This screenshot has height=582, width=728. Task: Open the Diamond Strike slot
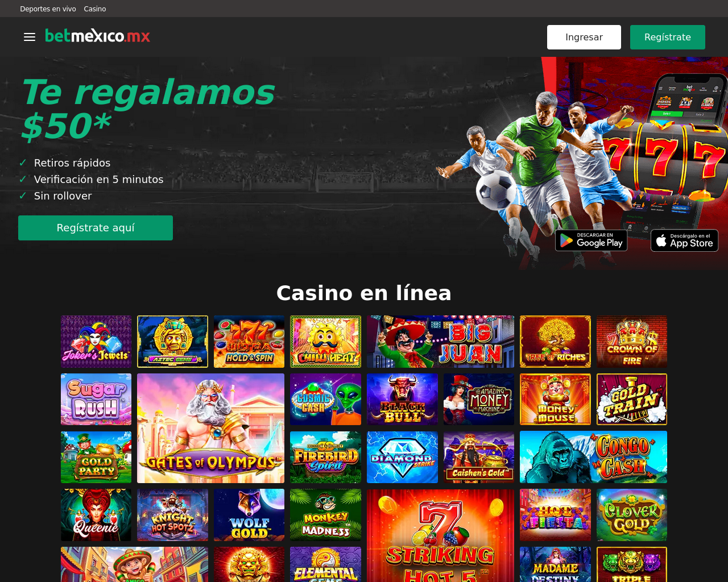click(x=402, y=457)
